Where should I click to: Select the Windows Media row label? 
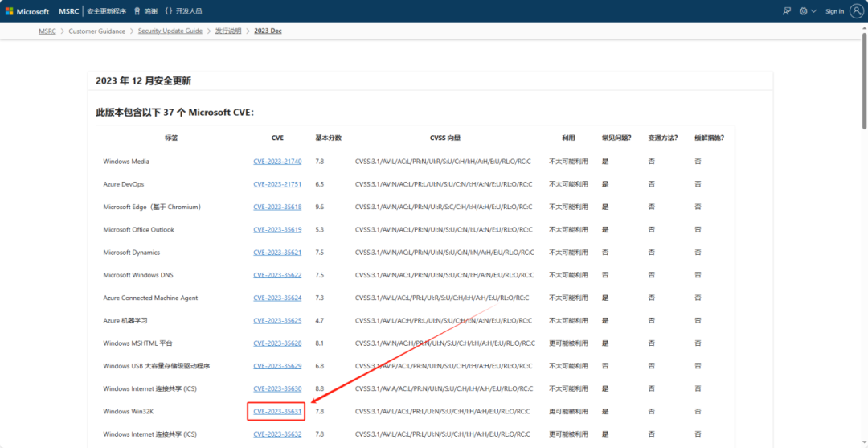pos(126,161)
